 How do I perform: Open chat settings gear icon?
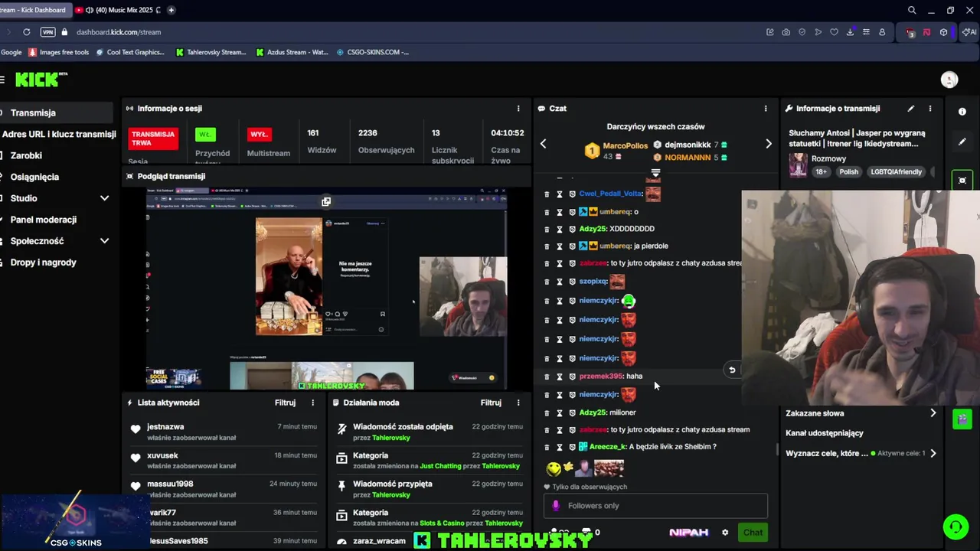725,533
